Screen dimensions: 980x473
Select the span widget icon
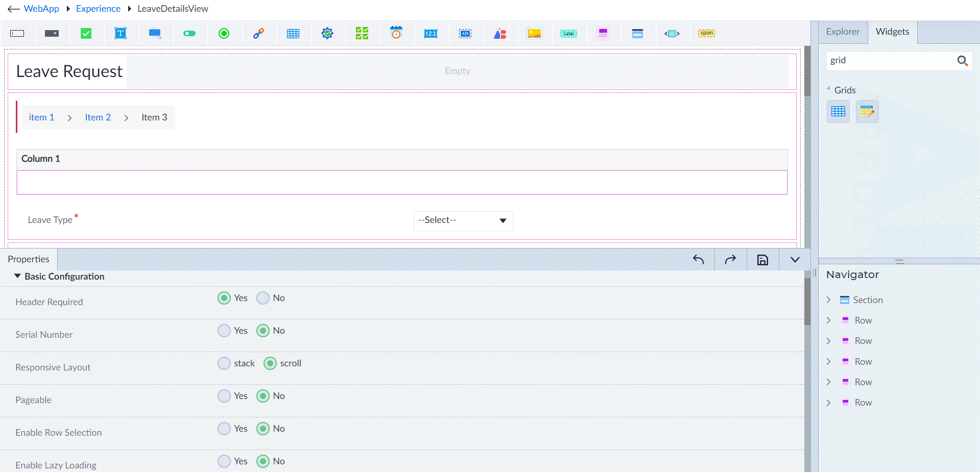[x=706, y=34]
